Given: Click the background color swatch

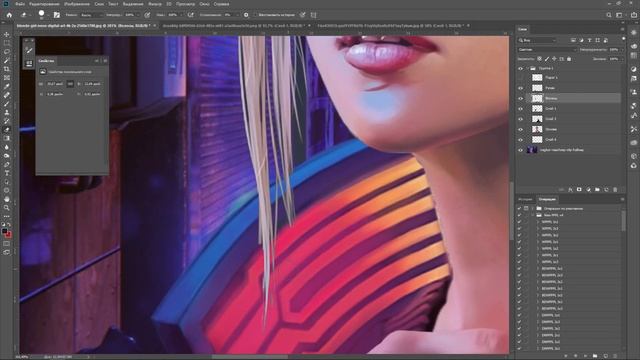Looking at the screenshot, I should [x=9, y=235].
